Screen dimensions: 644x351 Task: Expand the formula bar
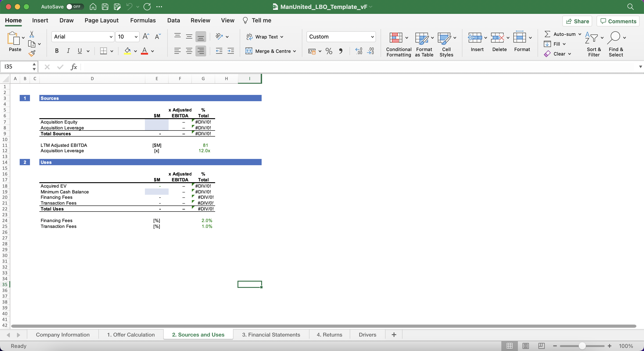coord(640,67)
